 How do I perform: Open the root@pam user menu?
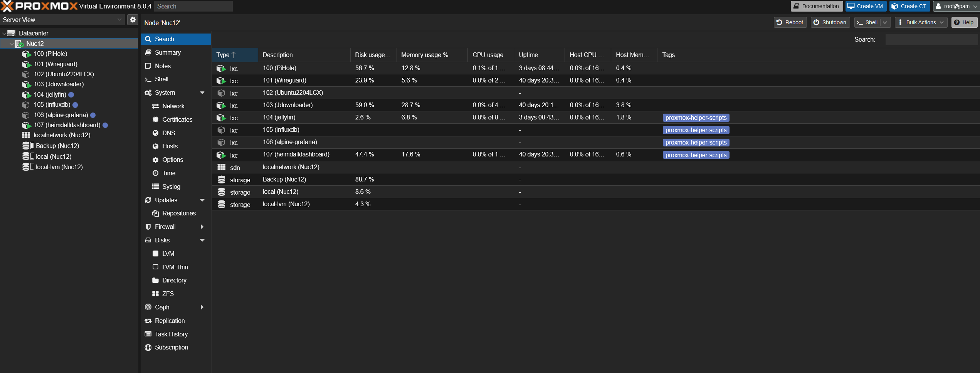click(x=956, y=6)
